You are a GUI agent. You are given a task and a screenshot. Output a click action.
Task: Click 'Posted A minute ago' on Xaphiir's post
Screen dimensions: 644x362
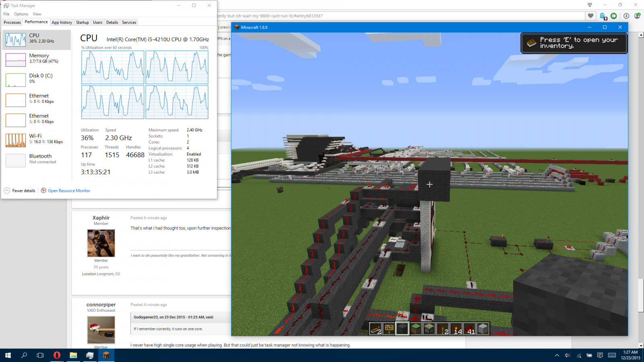pos(149,218)
